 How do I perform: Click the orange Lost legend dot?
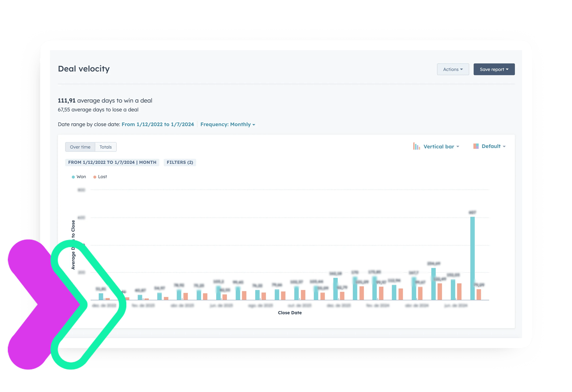[95, 177]
